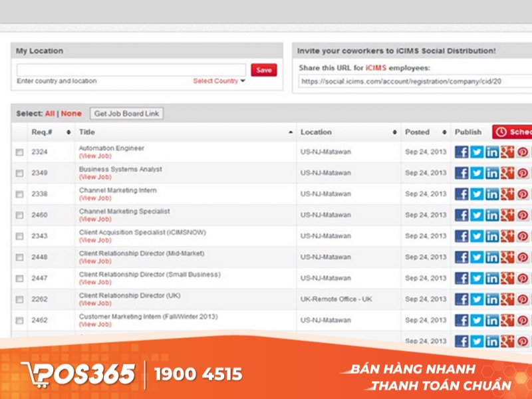Click the red Save location button
Image resolution: width=532 pixels, height=399 pixels.
263,70
